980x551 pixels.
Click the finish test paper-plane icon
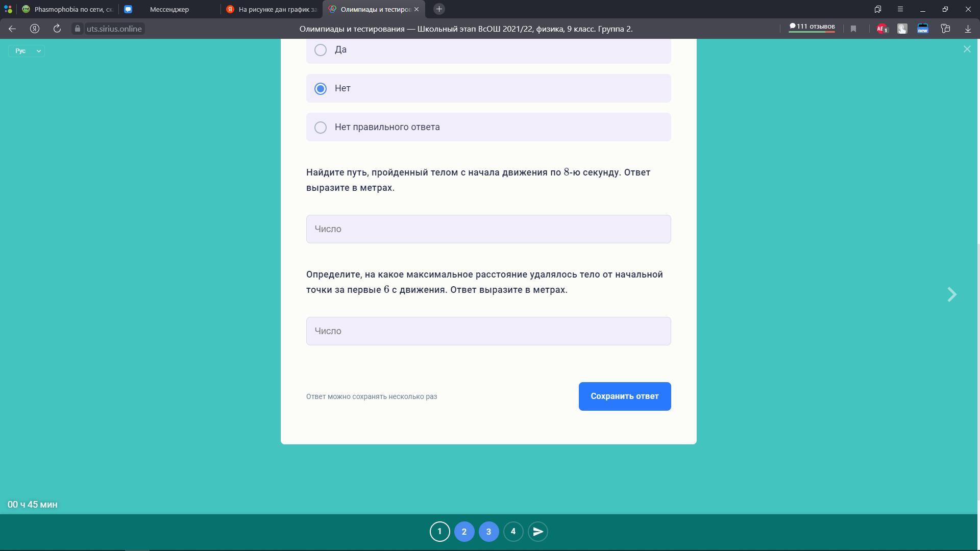tap(537, 532)
